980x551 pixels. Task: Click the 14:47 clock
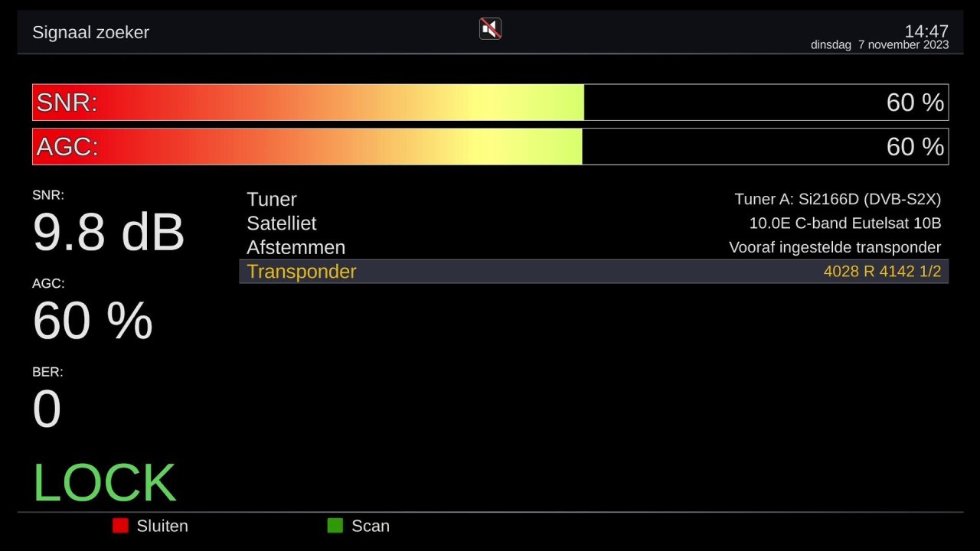click(x=926, y=31)
